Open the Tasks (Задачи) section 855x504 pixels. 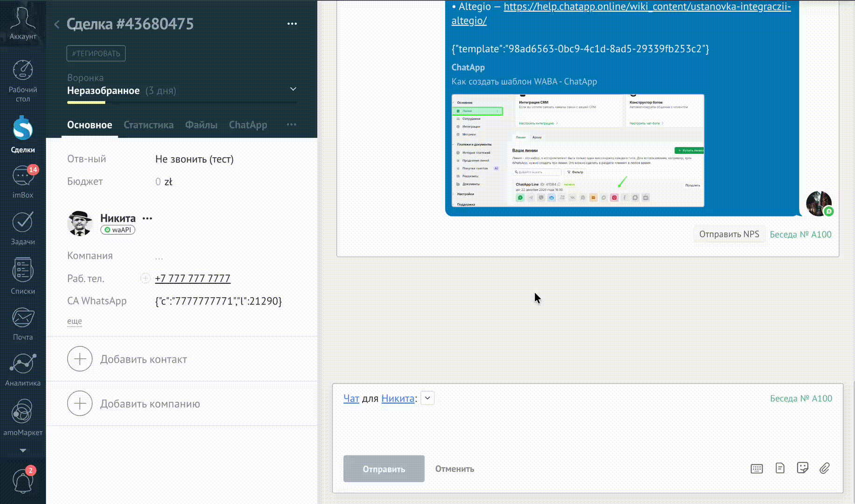click(x=22, y=228)
